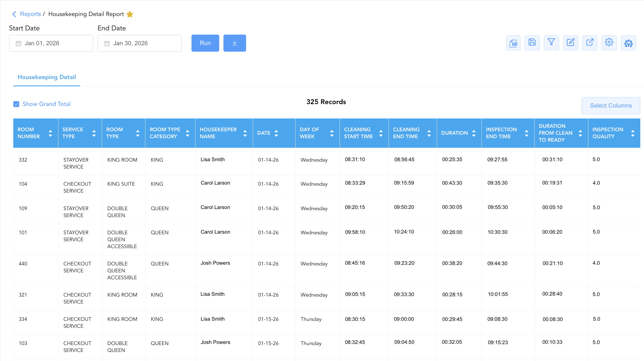Go back to Reports link
The image size is (644, 361).
coord(30,14)
